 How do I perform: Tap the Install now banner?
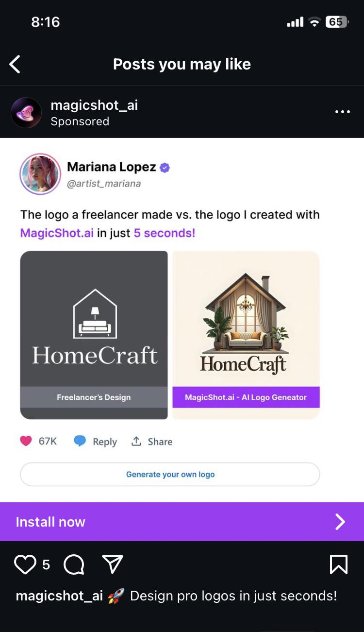point(182,522)
